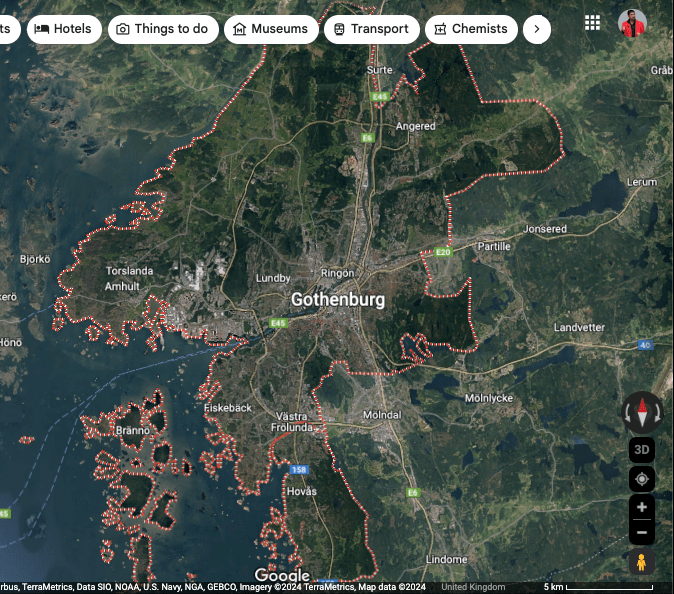Zoom in with the plus button
The image size is (674, 594).
(x=642, y=507)
